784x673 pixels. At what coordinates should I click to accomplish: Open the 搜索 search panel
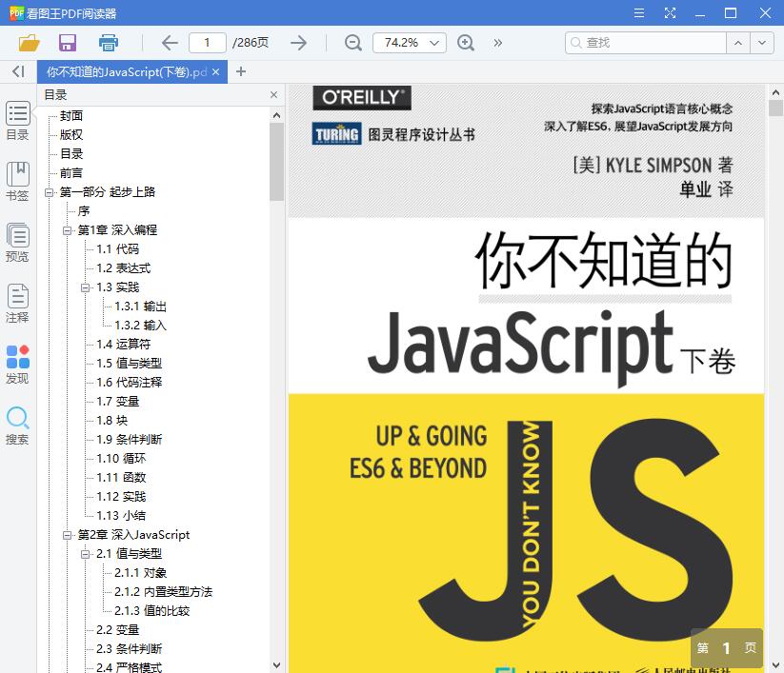coord(17,426)
